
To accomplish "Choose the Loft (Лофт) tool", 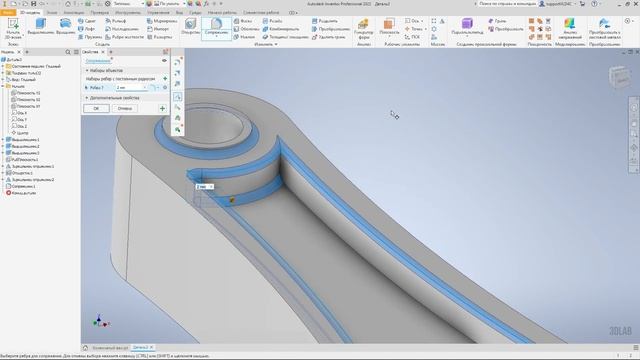I will (87, 29).
